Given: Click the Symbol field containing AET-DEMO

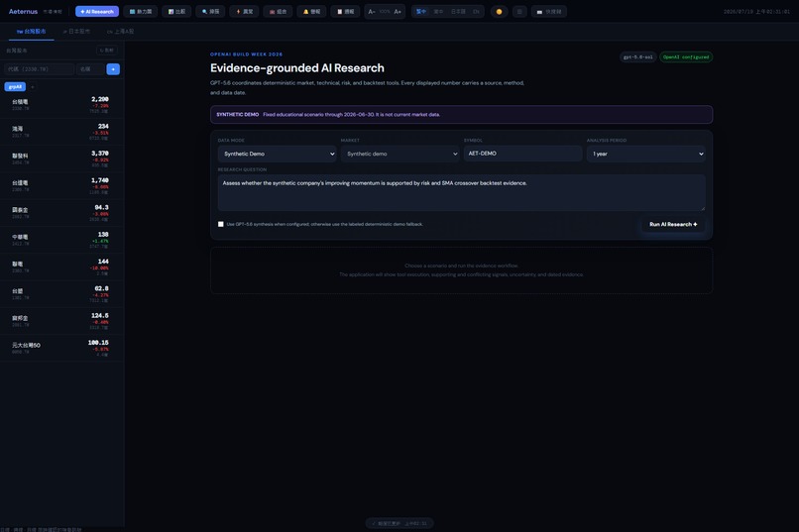Looking at the screenshot, I should [522, 154].
